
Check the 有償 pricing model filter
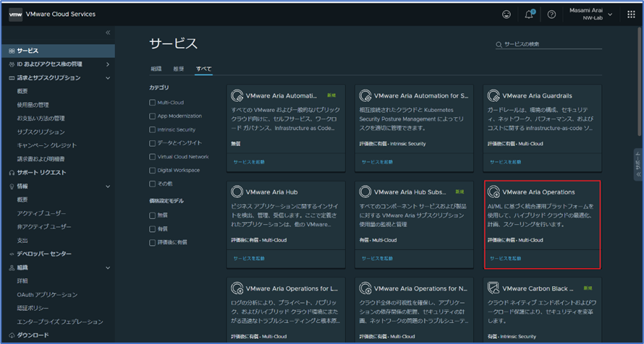pyautogui.click(x=153, y=229)
